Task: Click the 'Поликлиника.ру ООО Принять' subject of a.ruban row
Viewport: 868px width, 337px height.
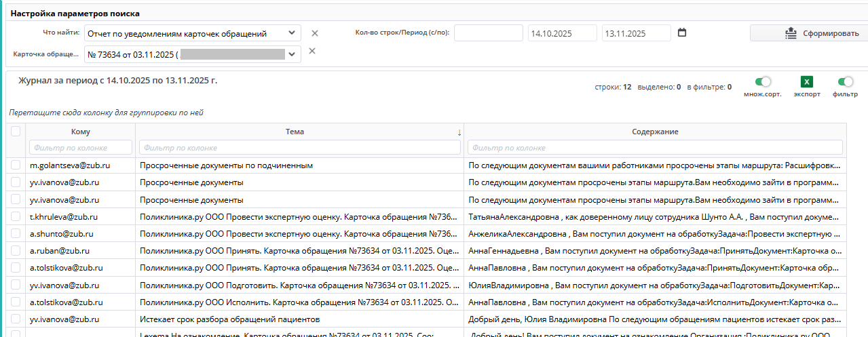Action: coord(300,250)
